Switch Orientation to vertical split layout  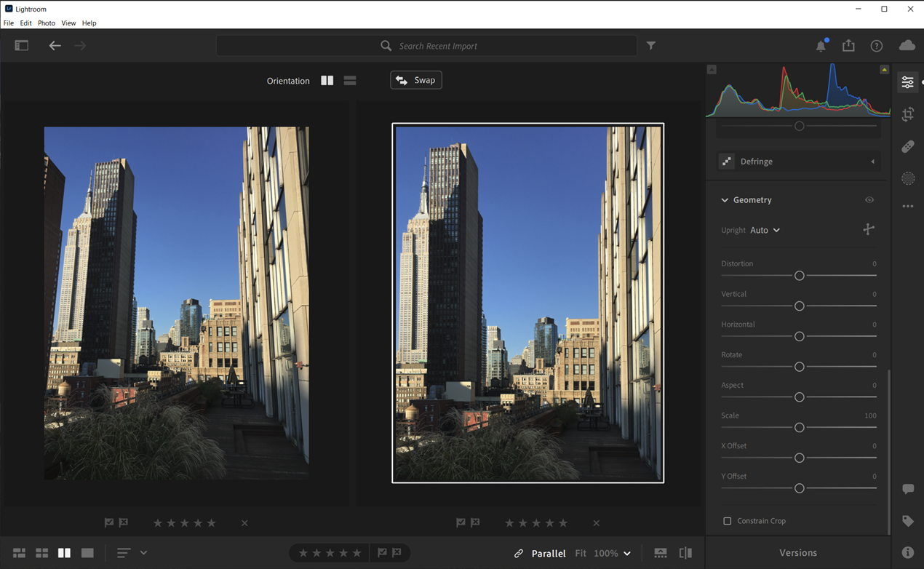click(326, 80)
